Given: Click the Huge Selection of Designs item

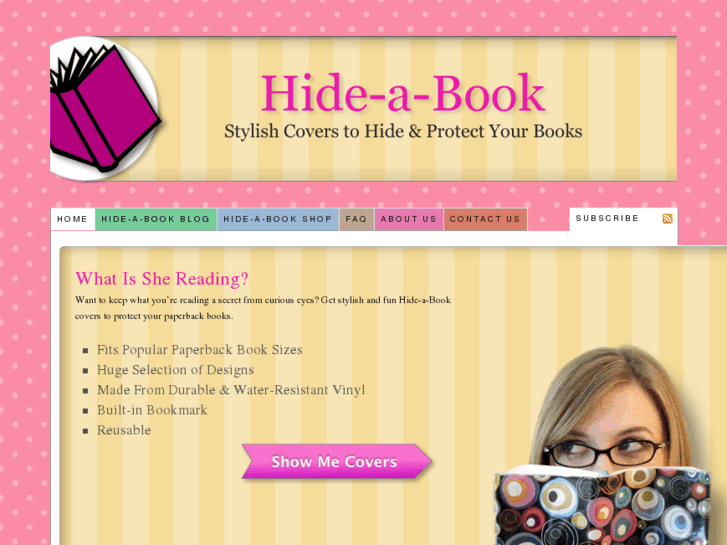Looking at the screenshot, I should [175, 370].
